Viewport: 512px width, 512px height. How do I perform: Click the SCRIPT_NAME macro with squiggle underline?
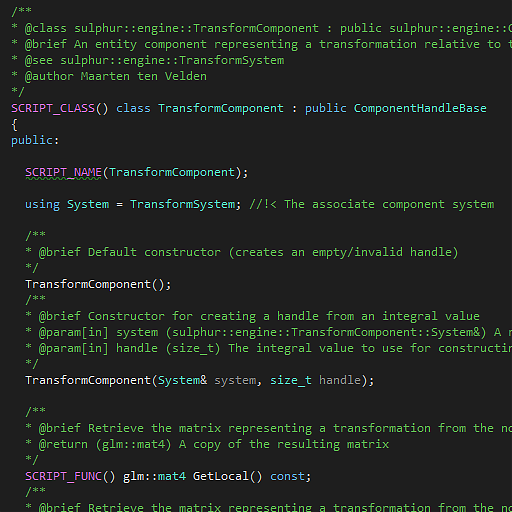tap(63, 173)
